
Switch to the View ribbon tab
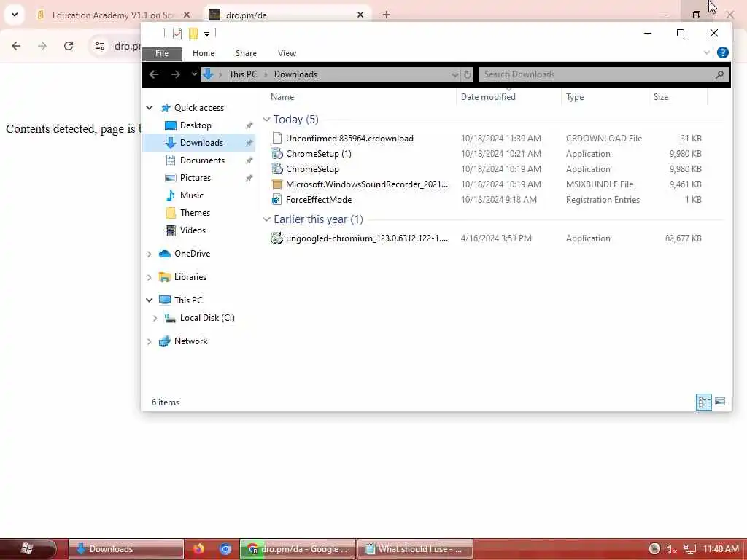(287, 53)
